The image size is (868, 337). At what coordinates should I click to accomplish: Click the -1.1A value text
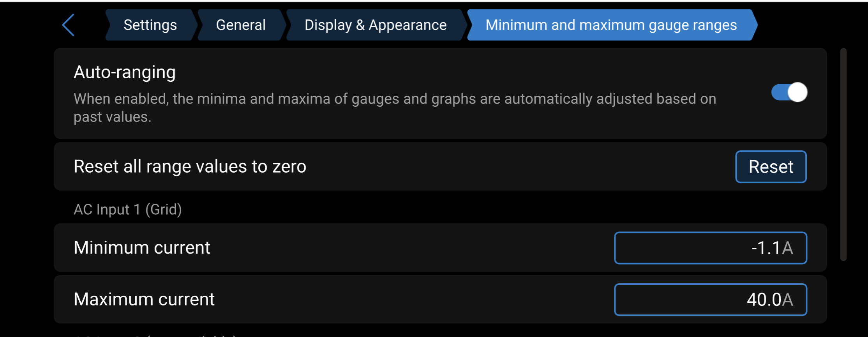click(x=772, y=248)
